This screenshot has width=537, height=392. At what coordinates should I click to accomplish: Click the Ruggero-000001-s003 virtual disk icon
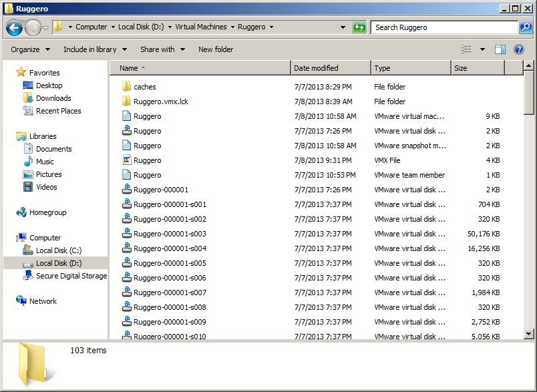pos(127,234)
